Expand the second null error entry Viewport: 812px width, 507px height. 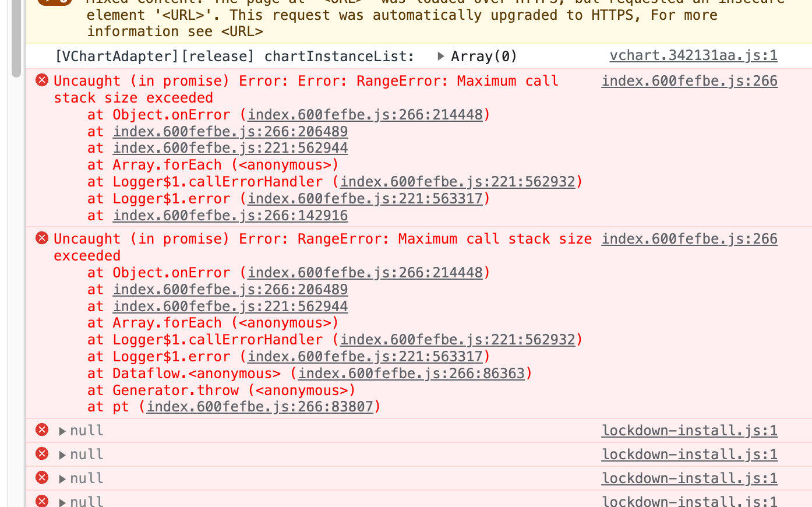(x=62, y=454)
